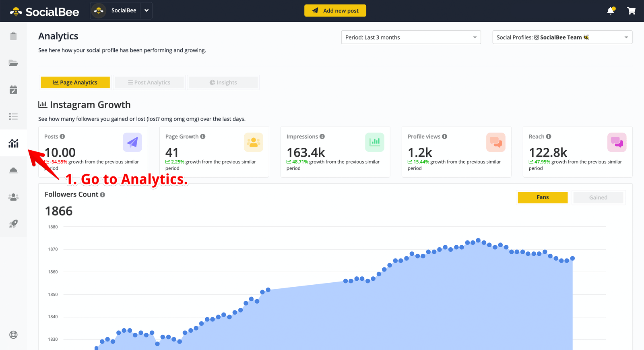Screen dimensions: 644x350
Task: Switch to Post Analytics tab
Action: click(x=149, y=82)
